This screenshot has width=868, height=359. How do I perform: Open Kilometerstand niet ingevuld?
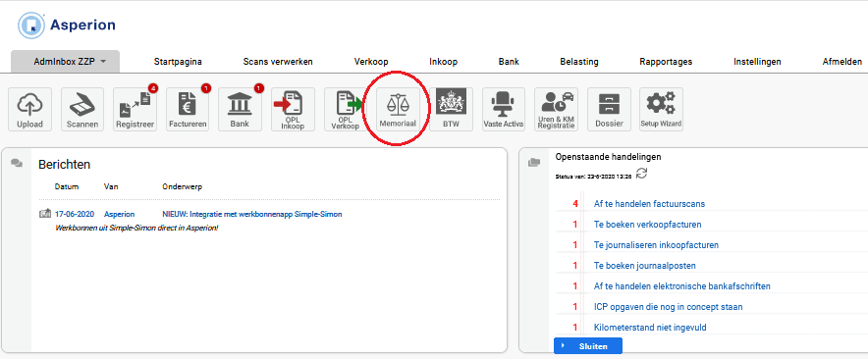650,328
